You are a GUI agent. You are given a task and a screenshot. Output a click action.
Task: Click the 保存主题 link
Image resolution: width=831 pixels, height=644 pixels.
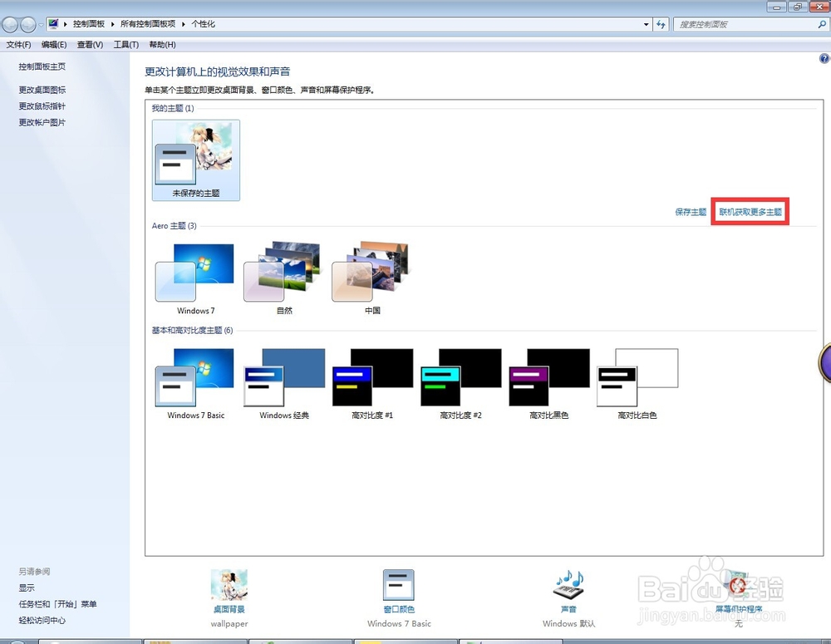click(x=691, y=212)
